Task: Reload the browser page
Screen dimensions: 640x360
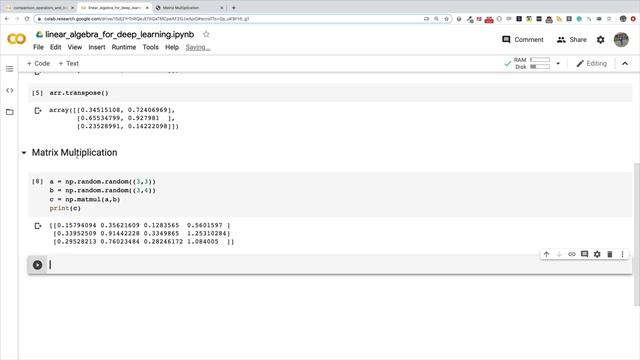Action: [27, 19]
